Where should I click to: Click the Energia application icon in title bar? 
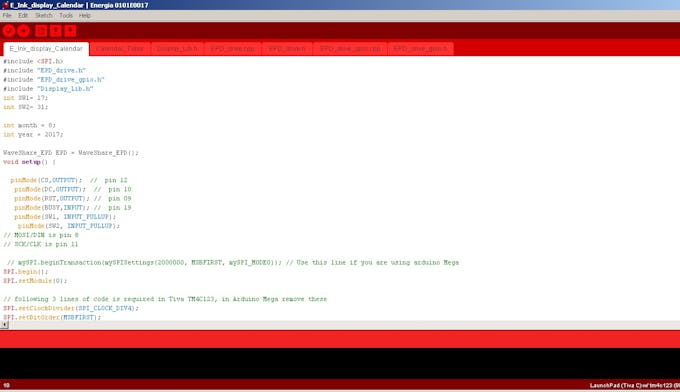point(5,5)
